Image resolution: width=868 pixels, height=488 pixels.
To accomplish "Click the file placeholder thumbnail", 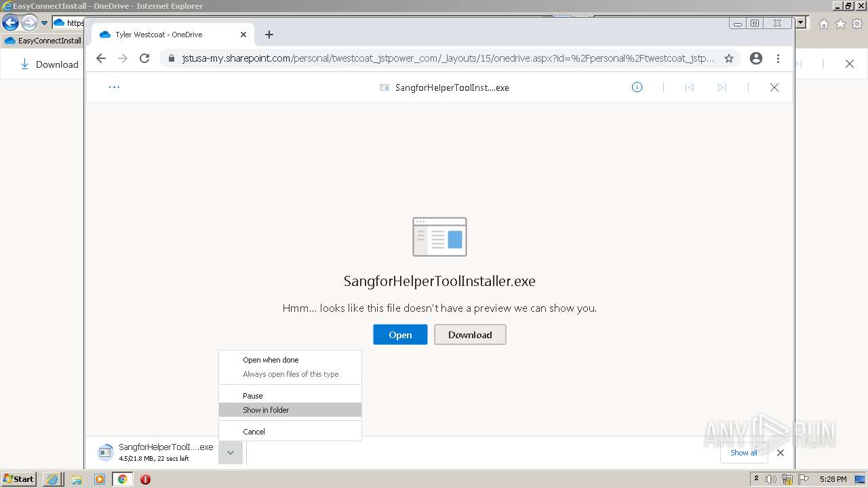I will tap(439, 237).
